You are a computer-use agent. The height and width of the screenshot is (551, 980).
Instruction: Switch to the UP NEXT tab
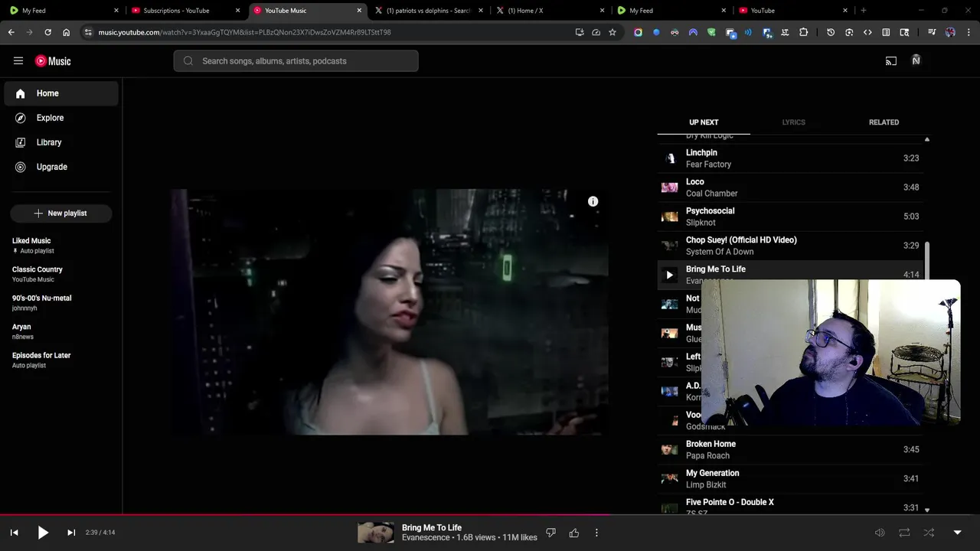pyautogui.click(x=704, y=122)
